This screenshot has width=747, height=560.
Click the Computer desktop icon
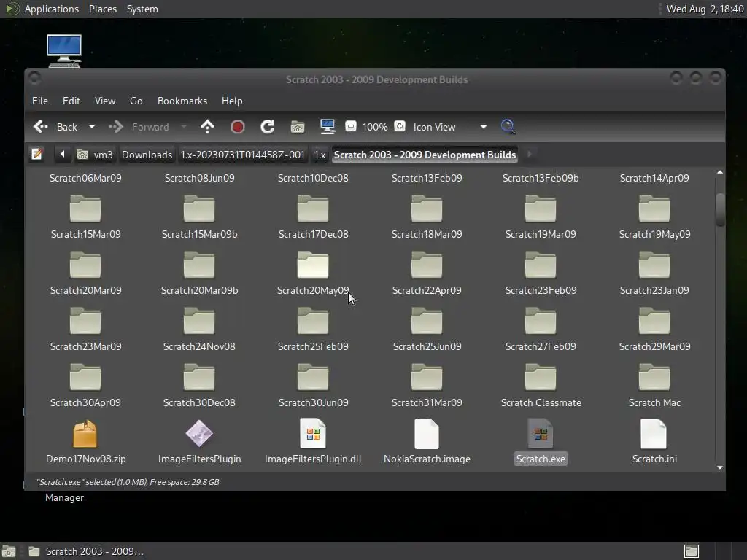(x=64, y=51)
